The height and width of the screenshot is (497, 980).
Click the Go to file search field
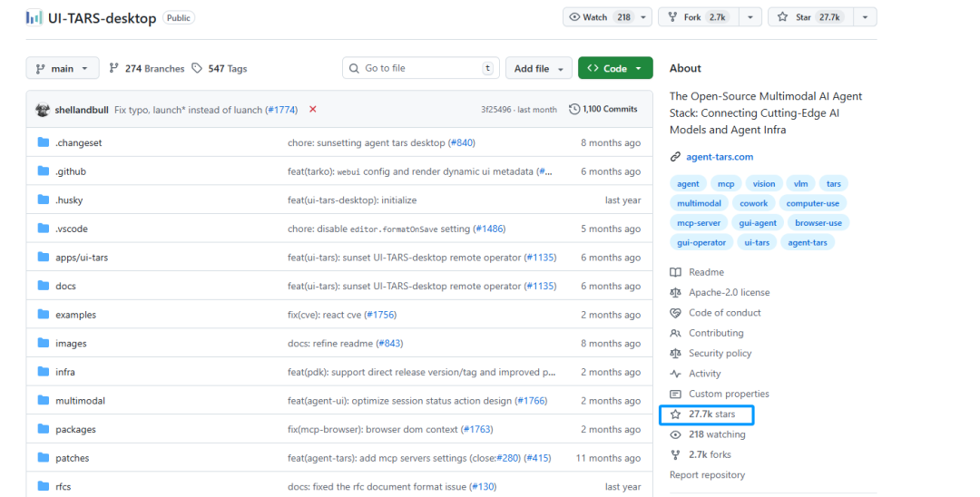[421, 68]
